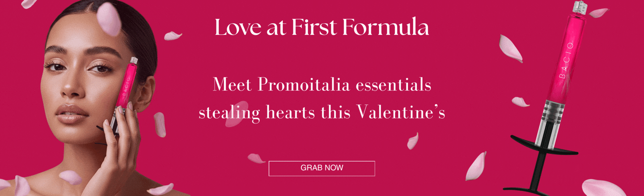Click the large petal left of the syringe's top
The height and width of the screenshot is (196, 644).
coord(510,48)
